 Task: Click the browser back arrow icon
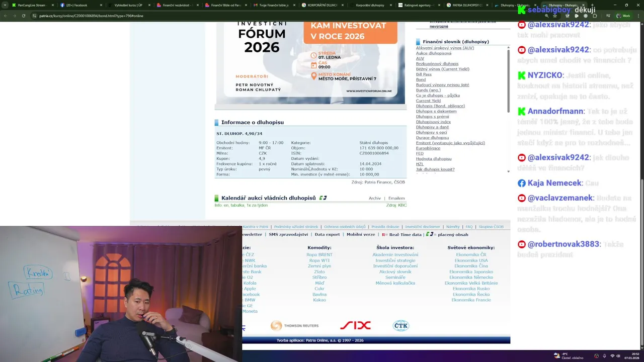(6, 16)
